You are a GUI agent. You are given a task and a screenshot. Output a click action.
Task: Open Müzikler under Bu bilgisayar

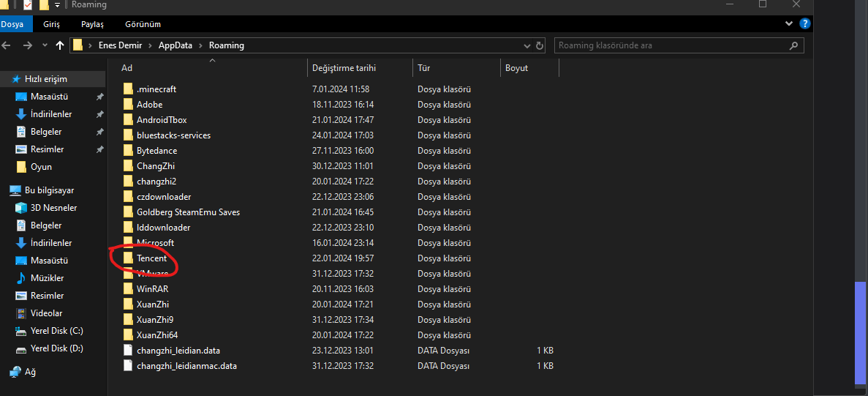[x=47, y=278]
